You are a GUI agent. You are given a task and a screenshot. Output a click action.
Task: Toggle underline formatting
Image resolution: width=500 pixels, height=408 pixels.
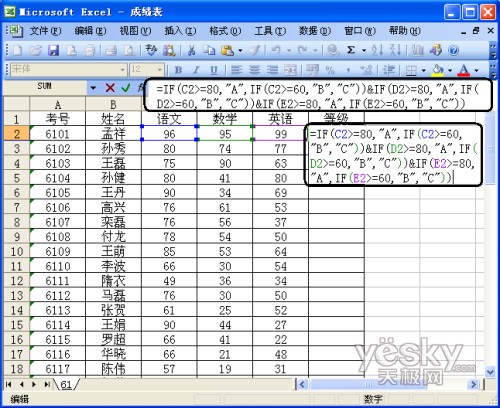pyautogui.click(x=214, y=70)
